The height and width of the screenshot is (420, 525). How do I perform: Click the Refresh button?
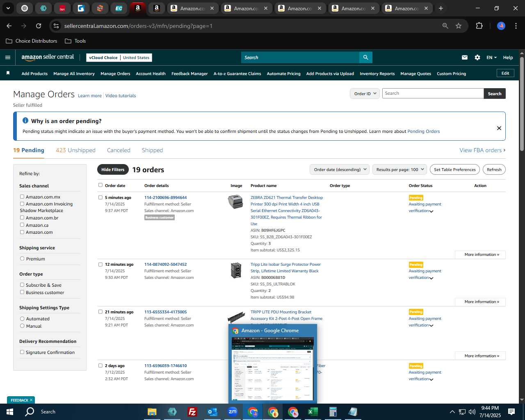point(494,169)
